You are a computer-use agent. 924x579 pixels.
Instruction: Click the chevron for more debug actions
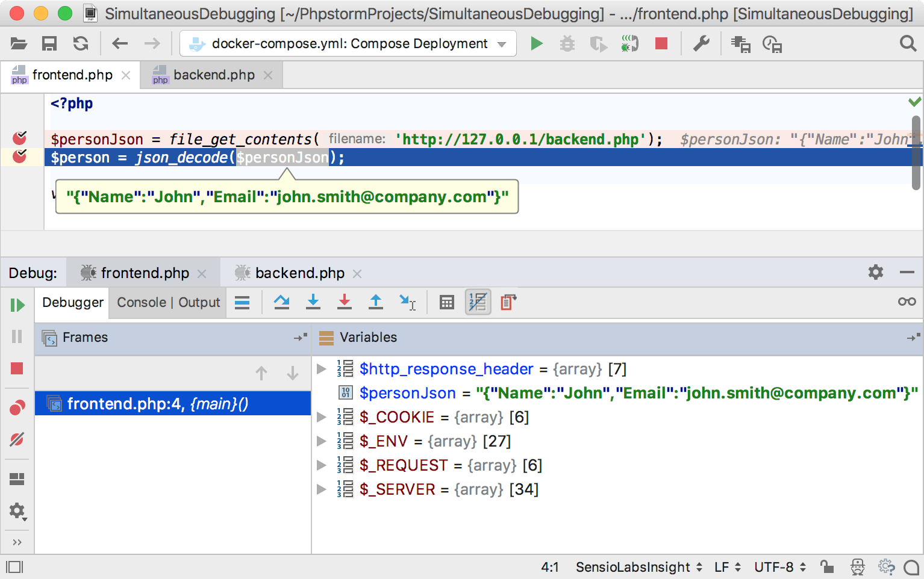click(17, 541)
